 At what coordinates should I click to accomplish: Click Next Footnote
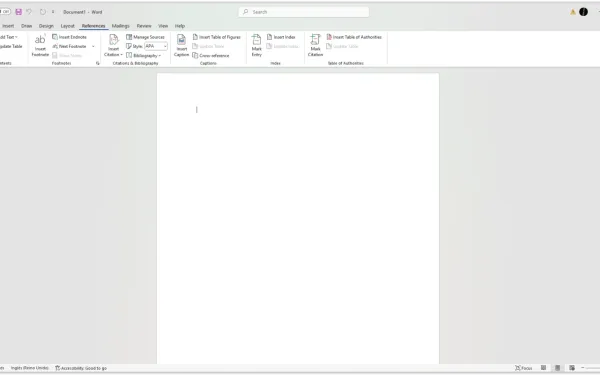pos(69,46)
